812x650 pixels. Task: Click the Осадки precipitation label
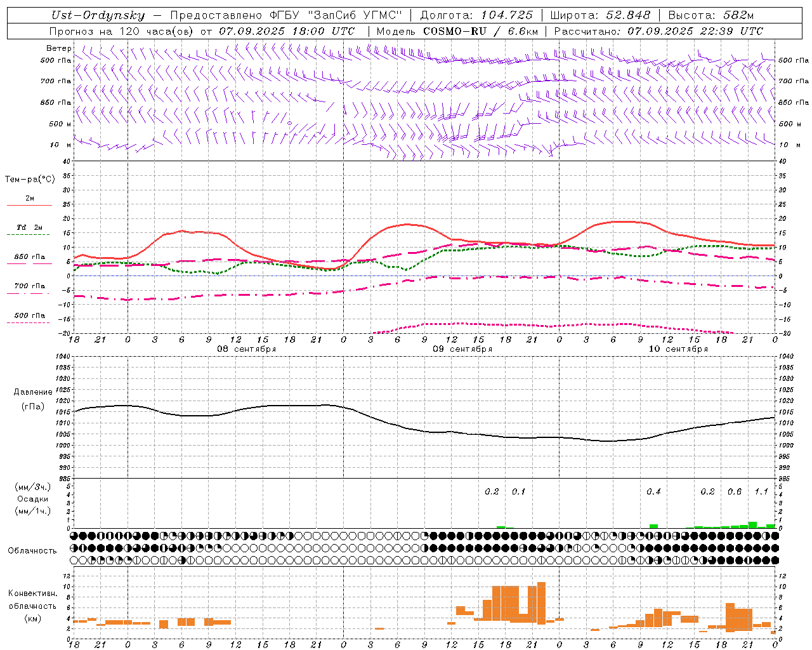[33, 499]
